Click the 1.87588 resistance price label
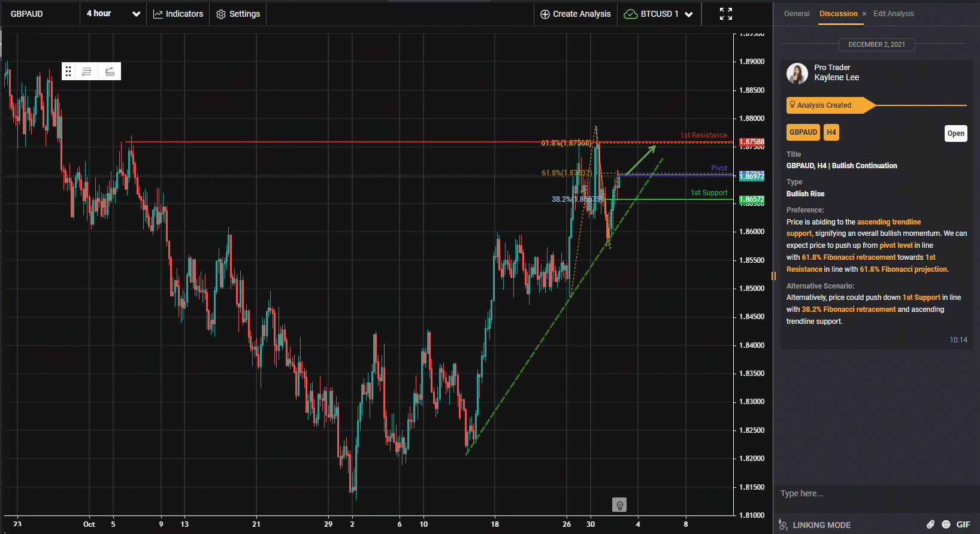980x534 pixels. pos(752,142)
